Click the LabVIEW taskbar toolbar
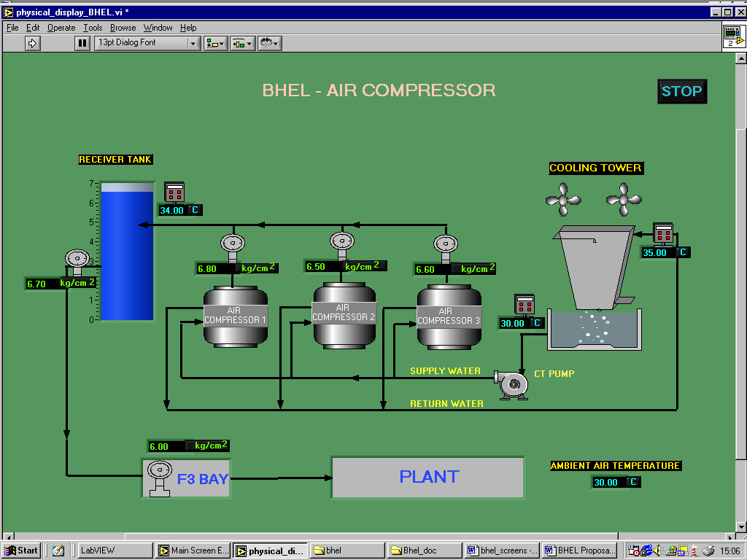747x560 pixels. point(115,551)
